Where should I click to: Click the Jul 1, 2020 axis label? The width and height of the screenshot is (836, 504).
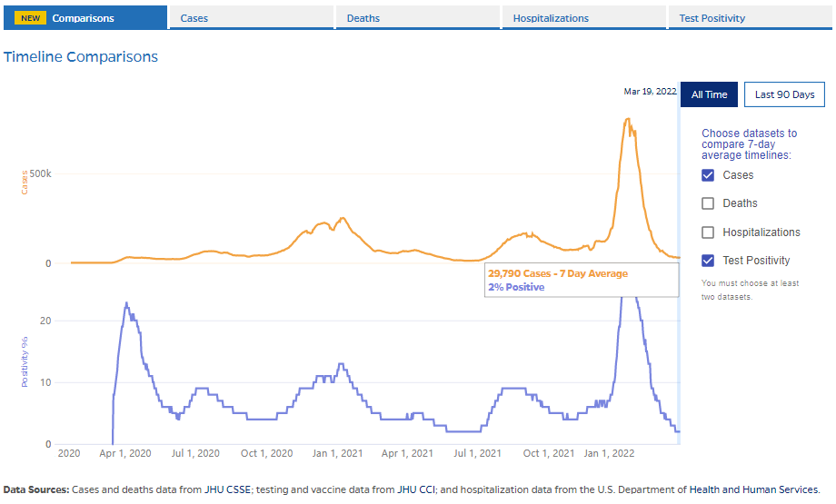click(195, 453)
